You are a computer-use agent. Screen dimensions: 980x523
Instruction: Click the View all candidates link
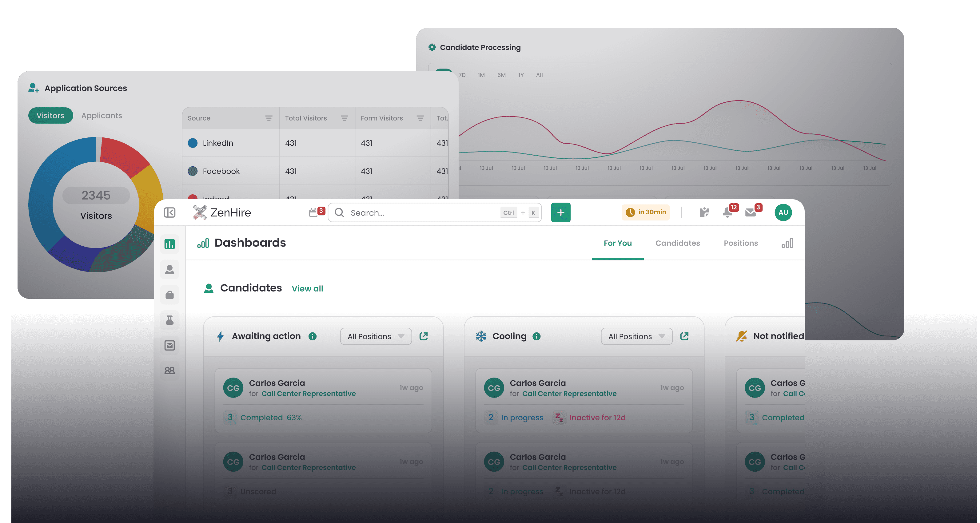(307, 289)
